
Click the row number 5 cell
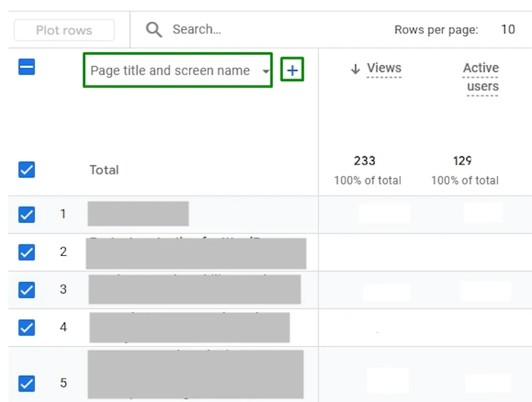coord(63,383)
